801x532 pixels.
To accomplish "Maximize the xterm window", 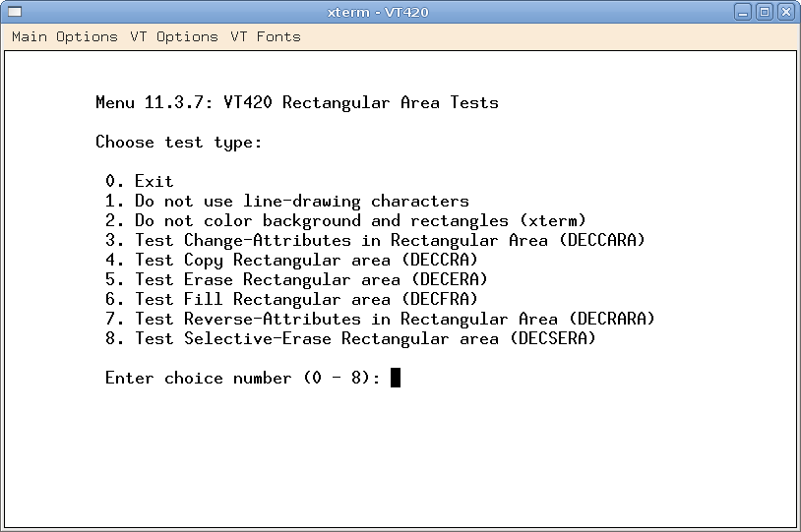I will (766, 12).
